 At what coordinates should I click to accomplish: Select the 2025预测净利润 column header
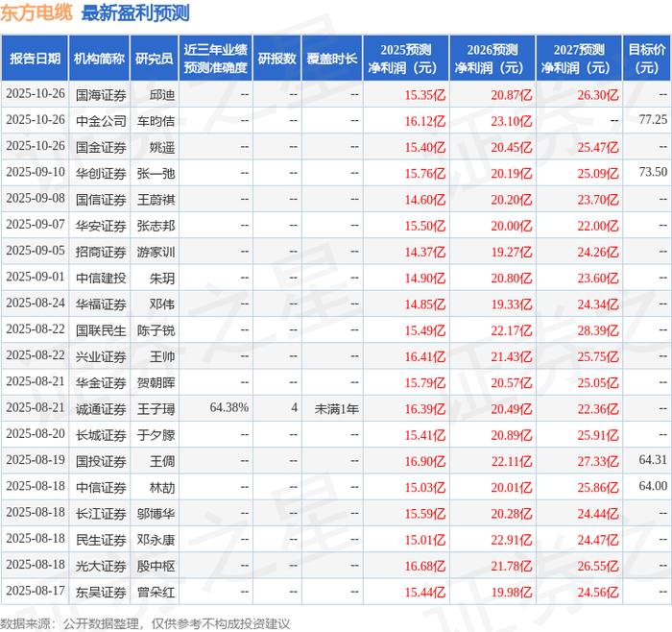405,59
